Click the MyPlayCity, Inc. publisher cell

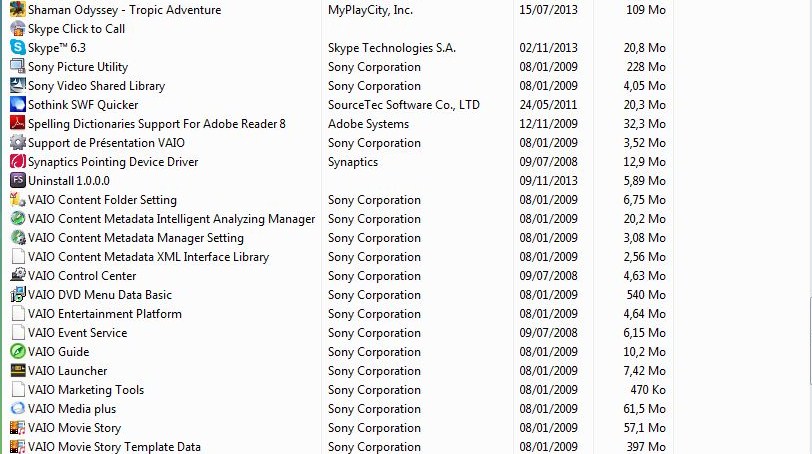tap(372, 10)
